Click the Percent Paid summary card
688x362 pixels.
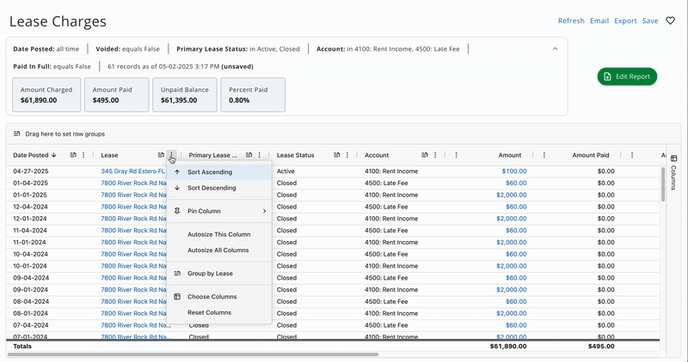click(x=253, y=95)
